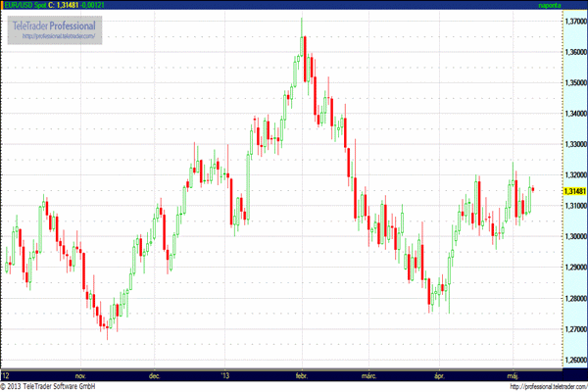The image size is (588, 392).
Task: Open the professional.teletrader.com link under the logo
Action: pos(58,36)
